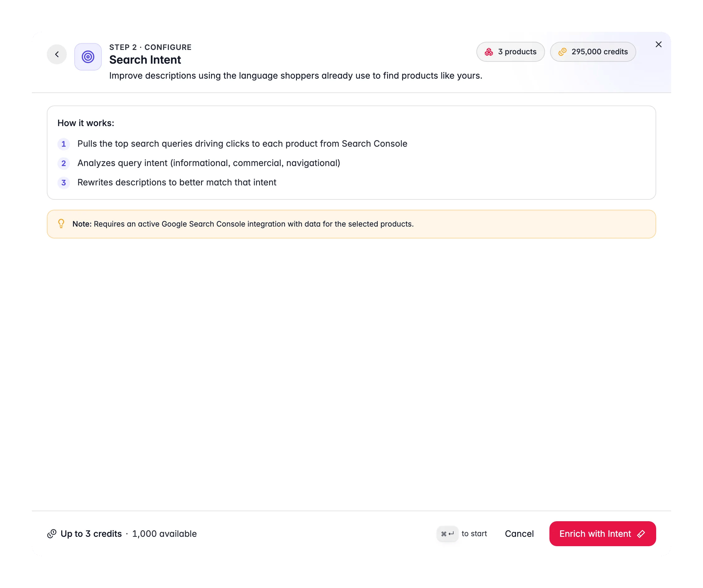The image size is (703, 588).
Task: Cancel the enrichment configuration
Action: coord(519,533)
